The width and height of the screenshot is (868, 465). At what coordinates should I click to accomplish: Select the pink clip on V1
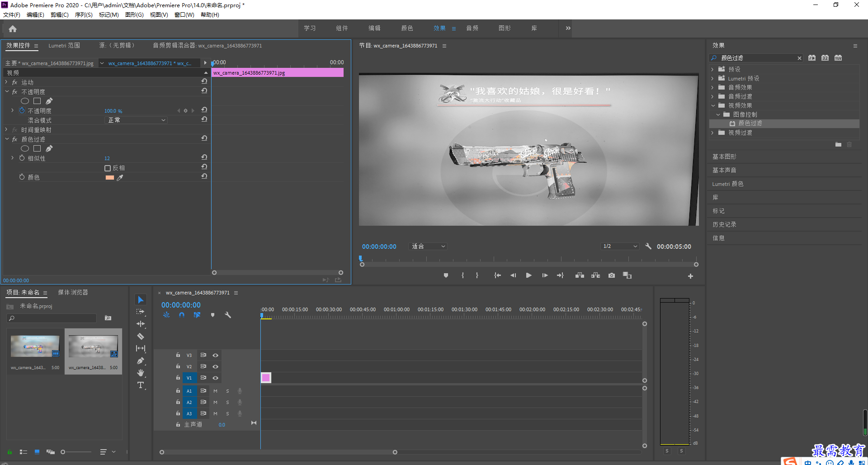pos(266,378)
